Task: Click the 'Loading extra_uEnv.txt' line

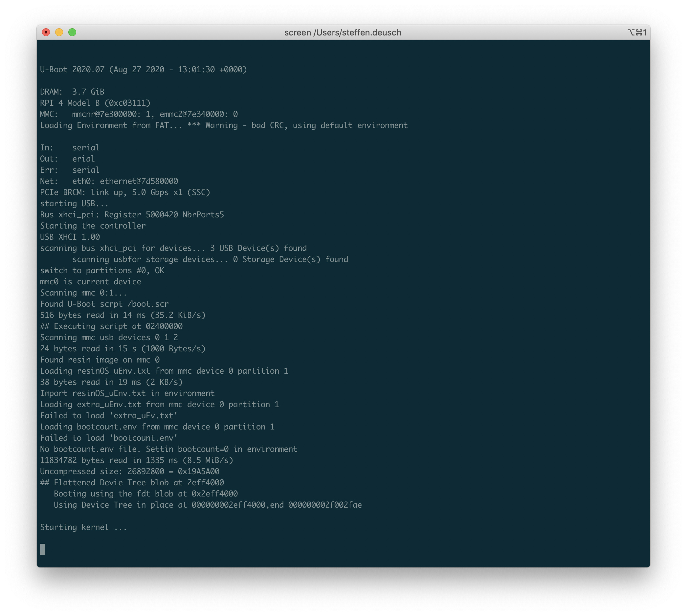Action: tap(159, 405)
